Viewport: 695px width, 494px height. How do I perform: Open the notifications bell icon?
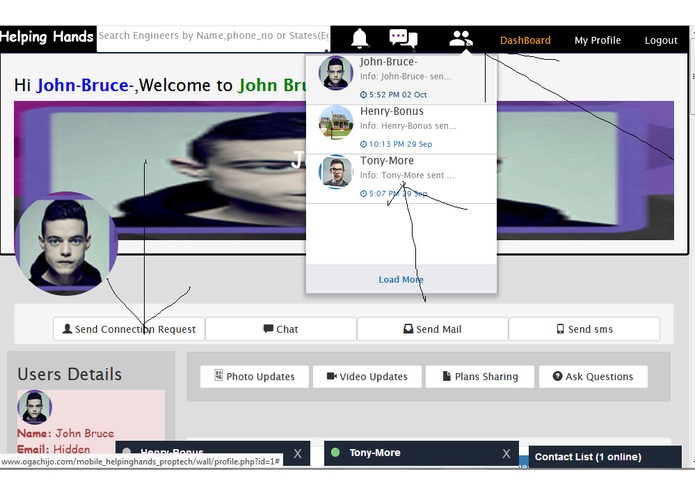pyautogui.click(x=359, y=38)
